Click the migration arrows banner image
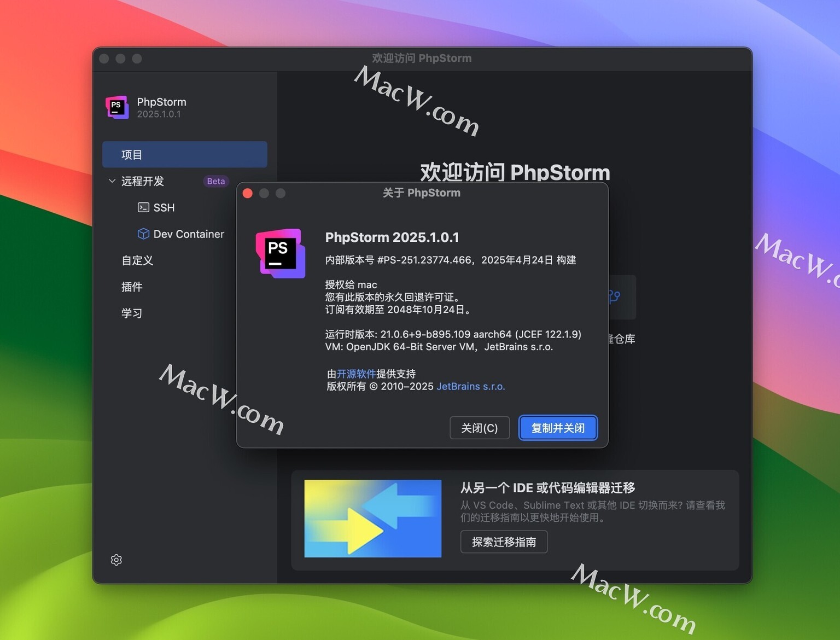The image size is (840, 640). (373, 519)
